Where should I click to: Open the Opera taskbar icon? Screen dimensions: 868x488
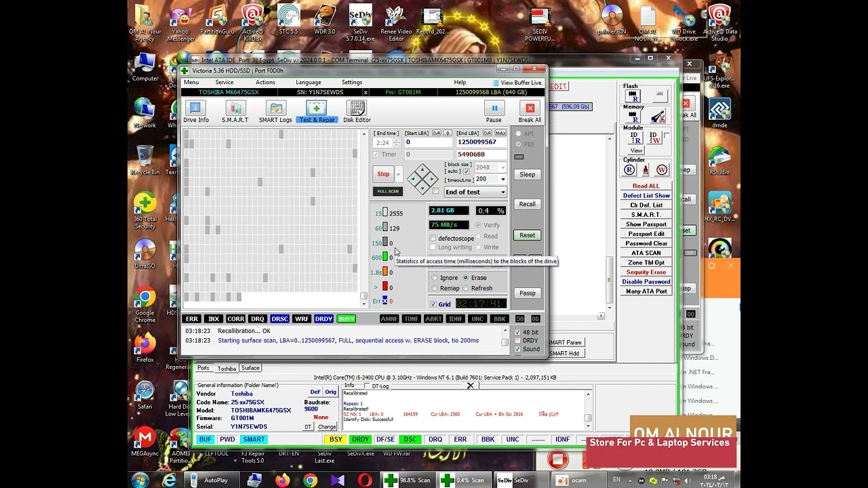(x=365, y=480)
